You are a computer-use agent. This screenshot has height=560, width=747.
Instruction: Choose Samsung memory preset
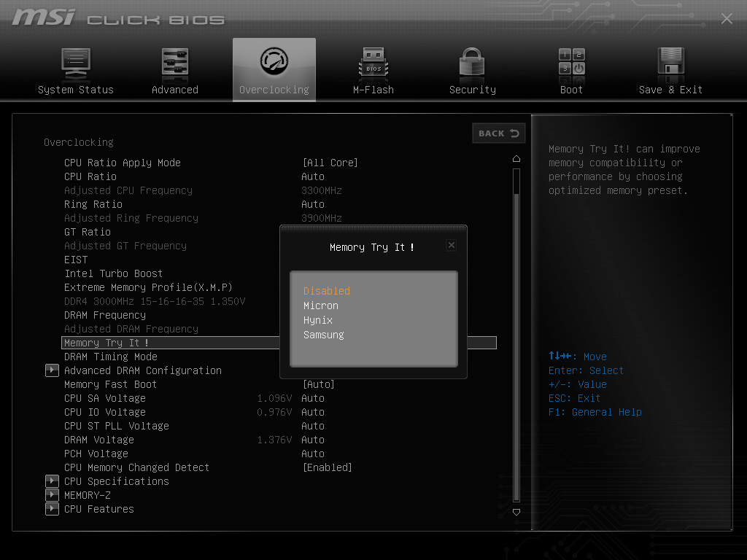click(x=323, y=335)
